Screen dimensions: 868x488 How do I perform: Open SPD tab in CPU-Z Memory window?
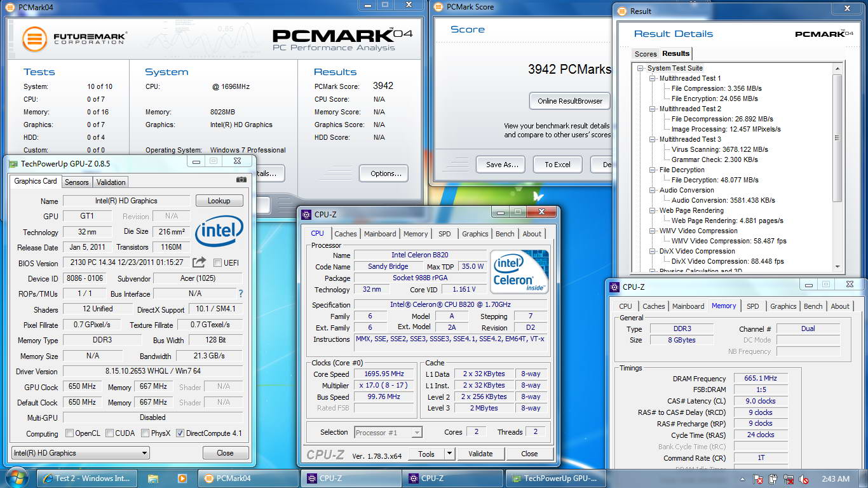(x=753, y=306)
